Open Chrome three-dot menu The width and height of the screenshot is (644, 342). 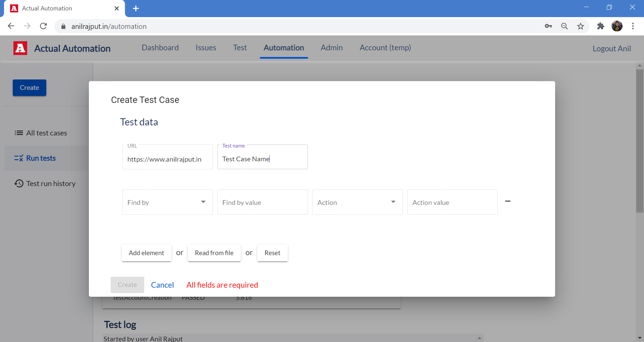633,26
